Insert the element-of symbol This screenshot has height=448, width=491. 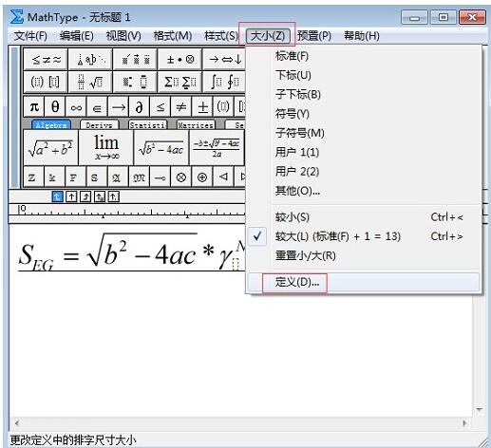point(97,107)
